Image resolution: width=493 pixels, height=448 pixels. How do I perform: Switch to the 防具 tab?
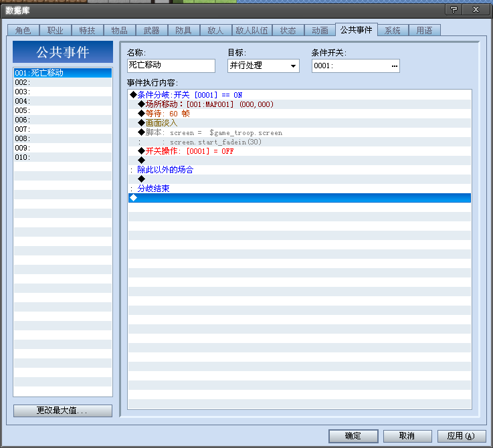point(183,30)
